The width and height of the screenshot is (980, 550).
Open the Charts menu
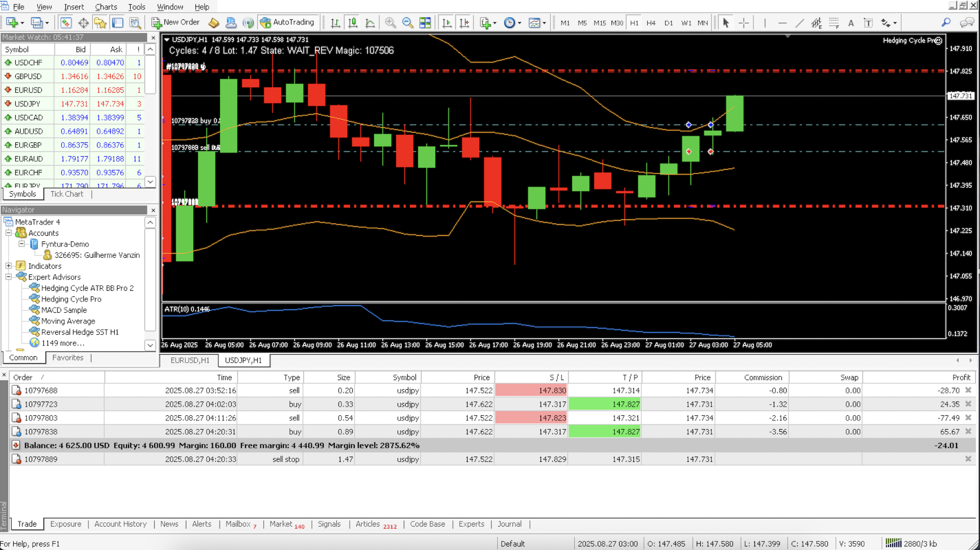pyautogui.click(x=106, y=7)
